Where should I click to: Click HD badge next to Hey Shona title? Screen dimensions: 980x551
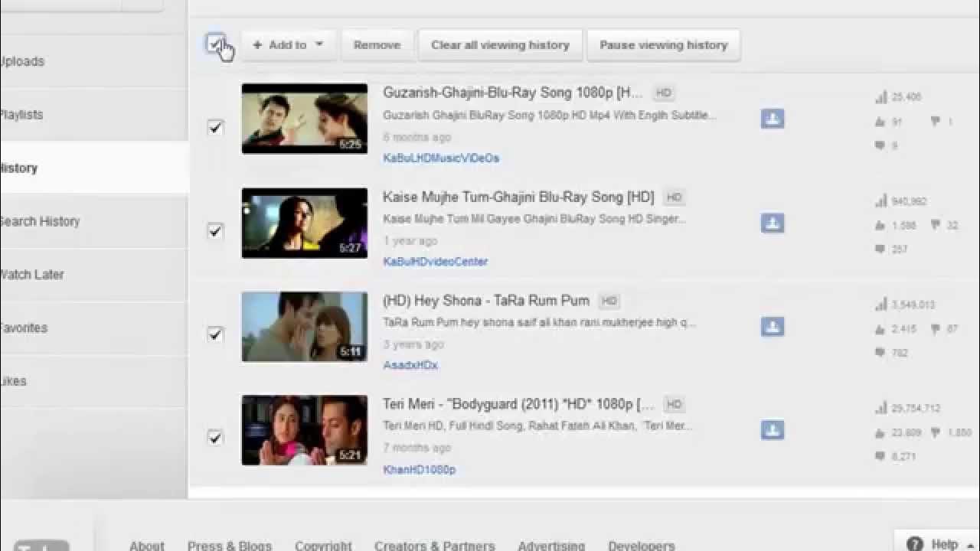tap(609, 301)
